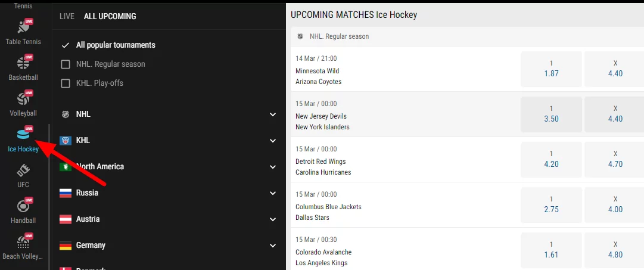Switch to the LIVE tab
The width and height of the screenshot is (644, 270).
(67, 17)
